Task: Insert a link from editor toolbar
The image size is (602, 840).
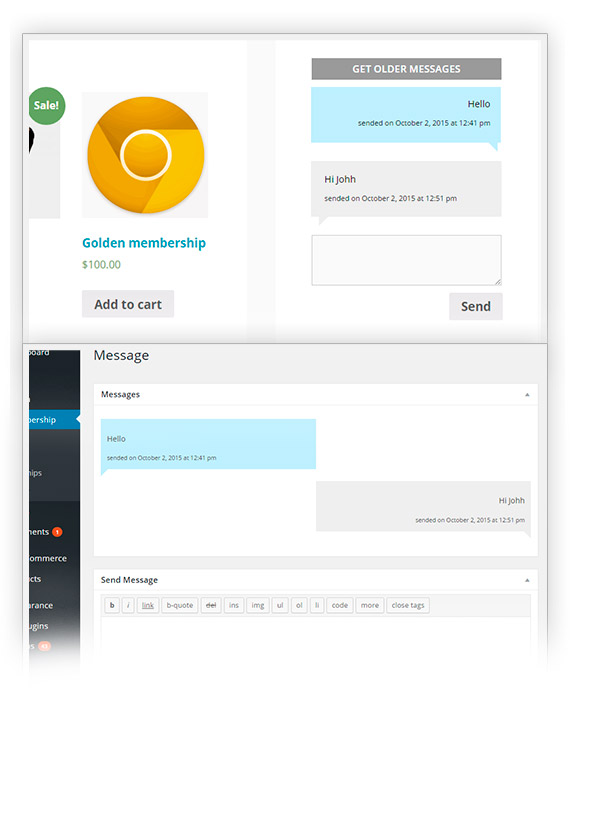Action: tap(148, 605)
